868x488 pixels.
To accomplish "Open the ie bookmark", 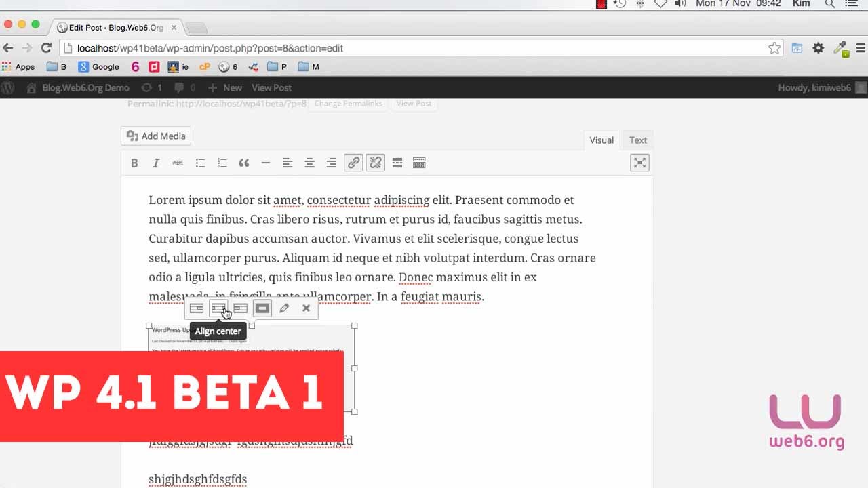I will pyautogui.click(x=178, y=67).
